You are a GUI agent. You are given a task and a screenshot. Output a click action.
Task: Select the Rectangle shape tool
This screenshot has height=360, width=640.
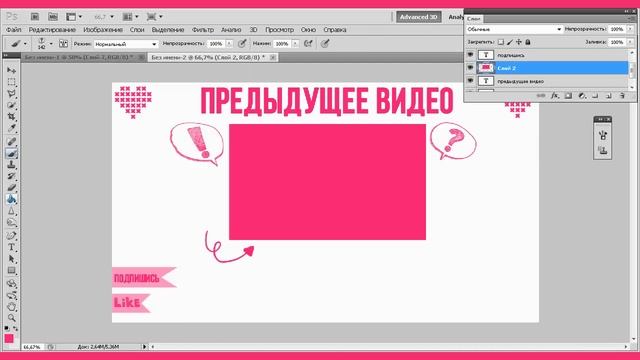[11, 270]
